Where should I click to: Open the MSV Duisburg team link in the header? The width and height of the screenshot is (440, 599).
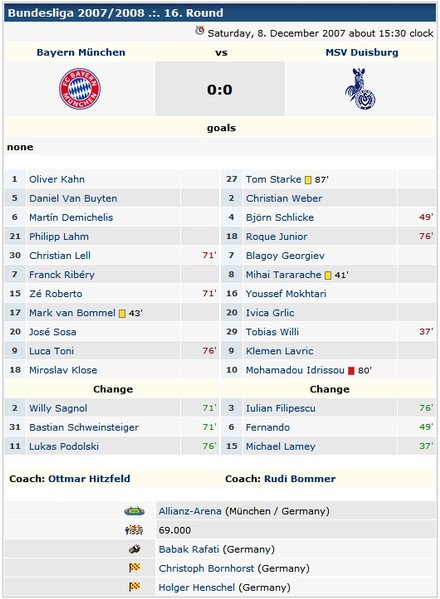[362, 52]
